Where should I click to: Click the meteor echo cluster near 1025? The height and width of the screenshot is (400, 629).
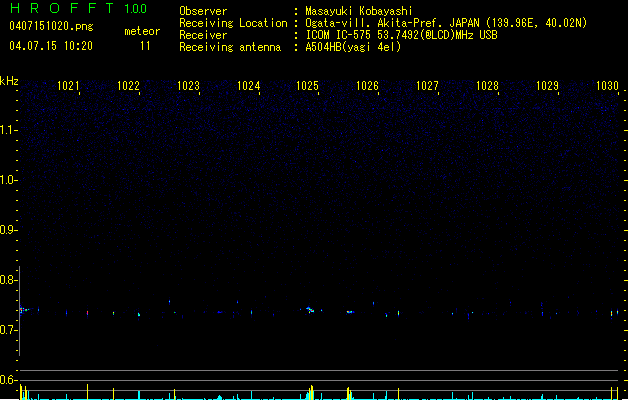click(309, 310)
